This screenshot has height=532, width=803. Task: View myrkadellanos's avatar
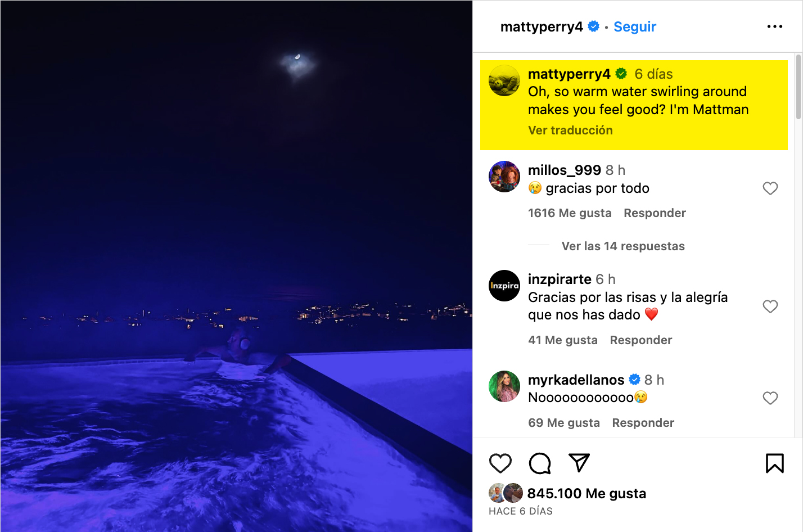[x=504, y=386]
